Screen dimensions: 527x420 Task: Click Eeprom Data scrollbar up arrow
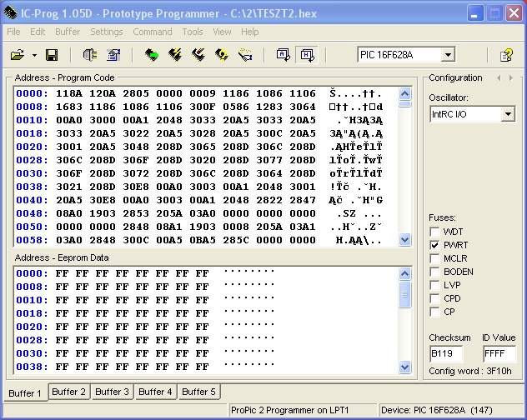pos(404,273)
